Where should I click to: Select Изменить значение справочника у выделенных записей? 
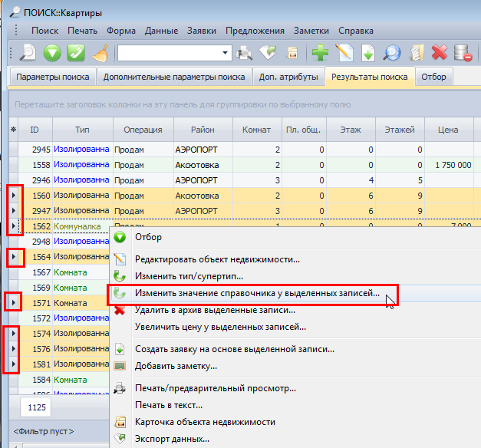coord(257,293)
